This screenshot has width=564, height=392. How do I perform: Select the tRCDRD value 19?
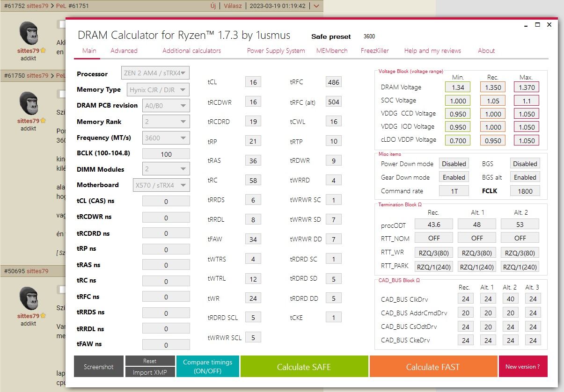coord(253,122)
